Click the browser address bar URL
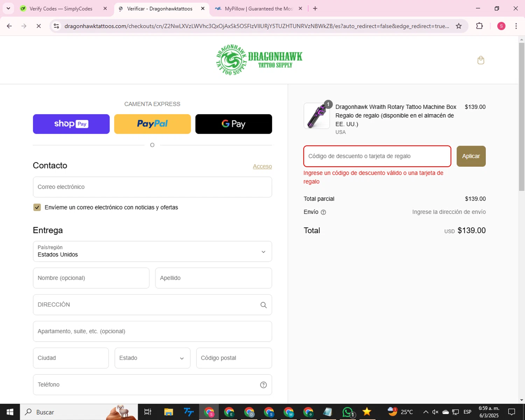525x420 pixels. click(x=257, y=26)
